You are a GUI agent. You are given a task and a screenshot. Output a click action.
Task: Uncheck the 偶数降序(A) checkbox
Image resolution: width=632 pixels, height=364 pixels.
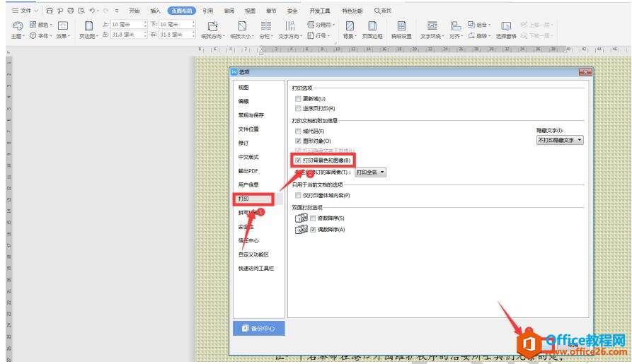[313, 230]
